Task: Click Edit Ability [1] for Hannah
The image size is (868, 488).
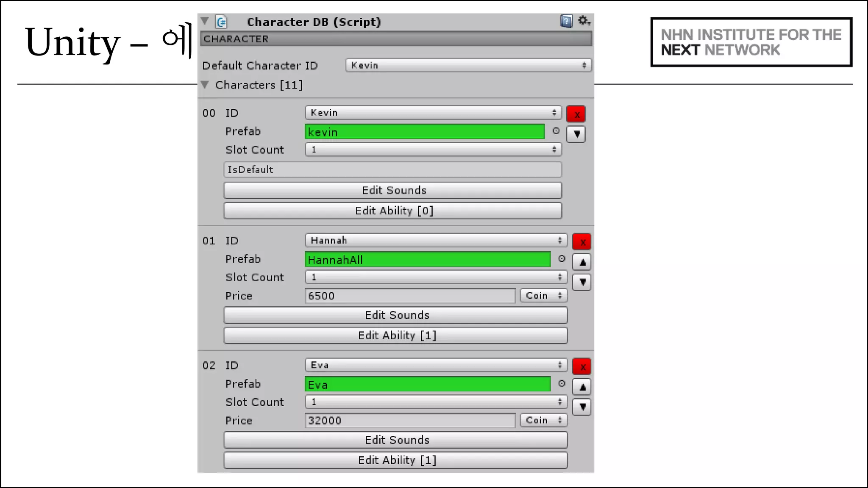Action: tap(395, 335)
